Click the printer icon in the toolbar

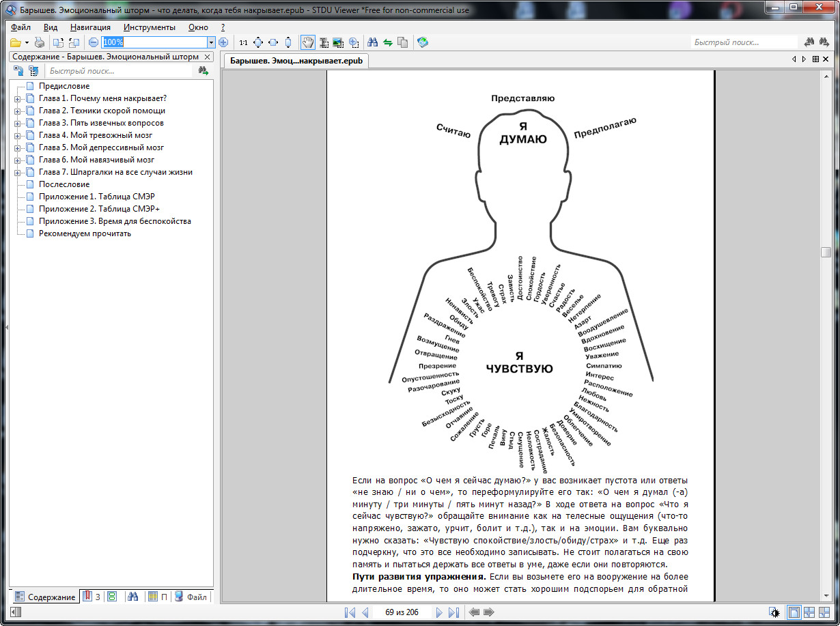(x=40, y=42)
